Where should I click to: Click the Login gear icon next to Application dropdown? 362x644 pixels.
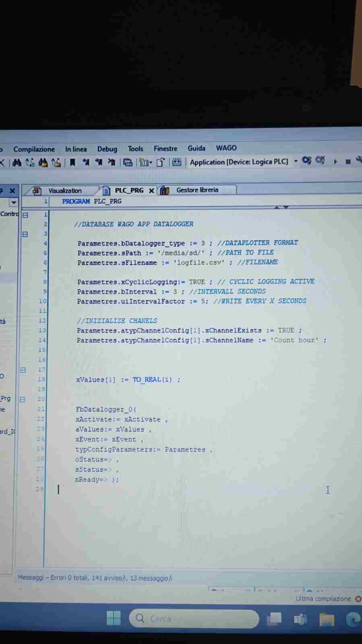[x=307, y=161]
